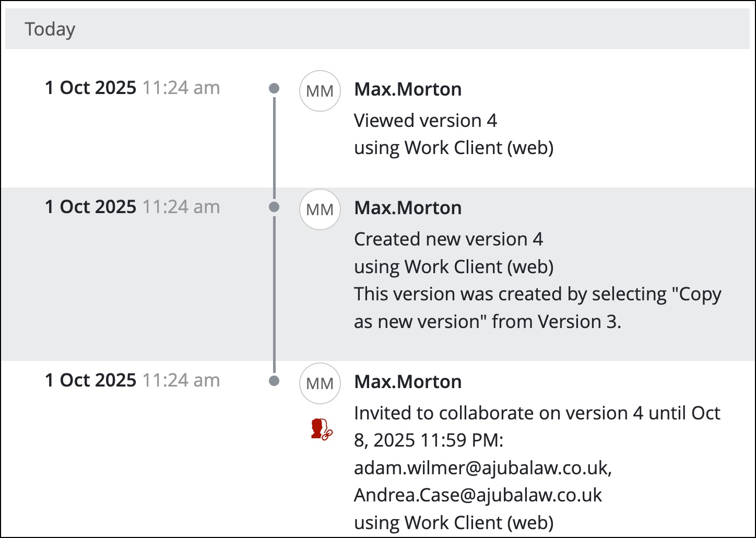Image resolution: width=756 pixels, height=538 pixels.
Task: Click the Max.Morton name above "Created new version 4"
Action: (408, 208)
